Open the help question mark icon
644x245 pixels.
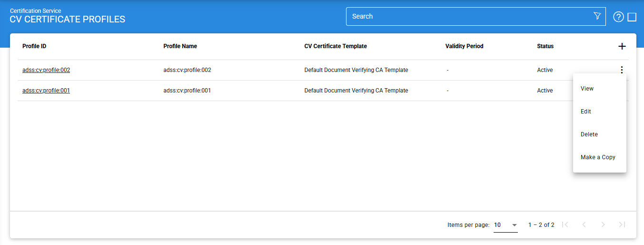coord(618,17)
